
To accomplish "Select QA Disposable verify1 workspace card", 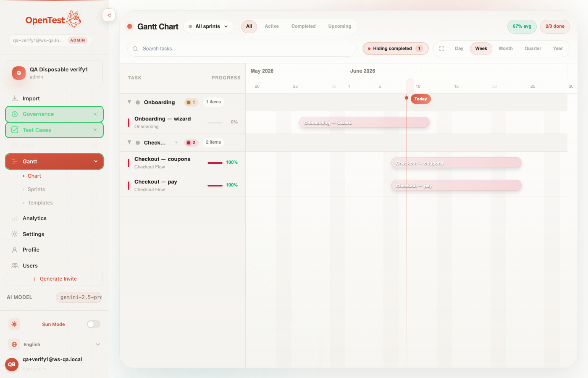I will coord(54,73).
